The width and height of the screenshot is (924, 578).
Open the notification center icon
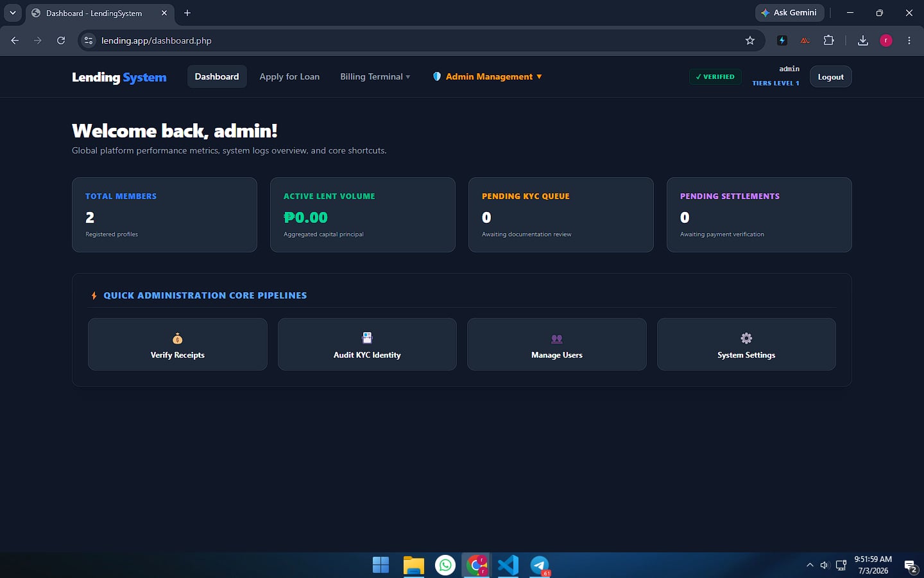910,566
